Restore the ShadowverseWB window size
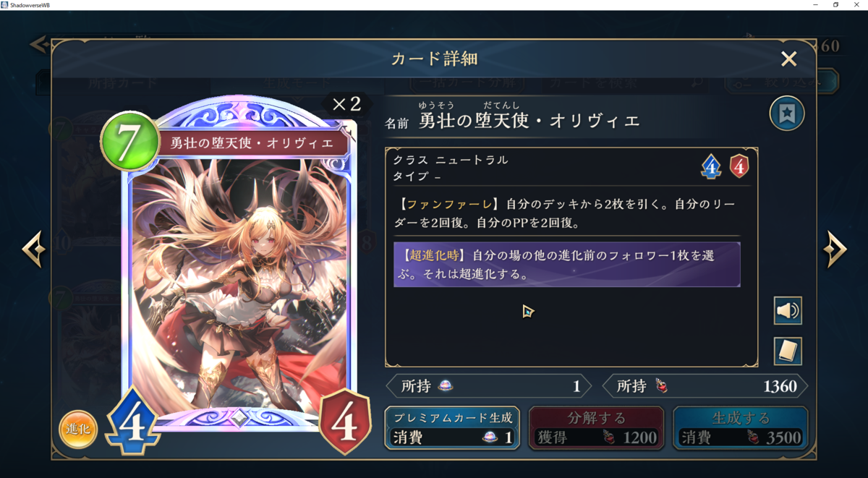The height and width of the screenshot is (478, 868). click(835, 5)
